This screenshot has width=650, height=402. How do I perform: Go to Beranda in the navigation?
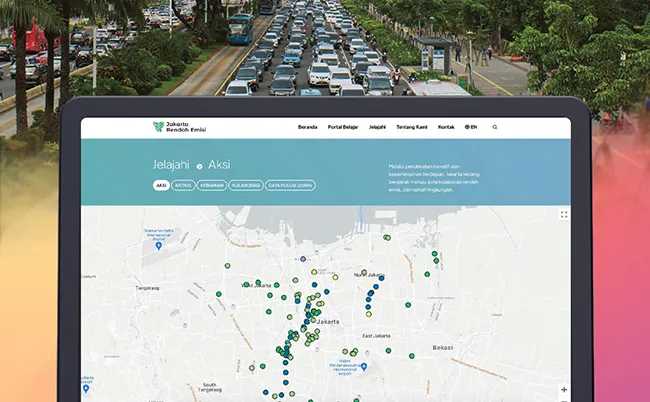tap(308, 127)
